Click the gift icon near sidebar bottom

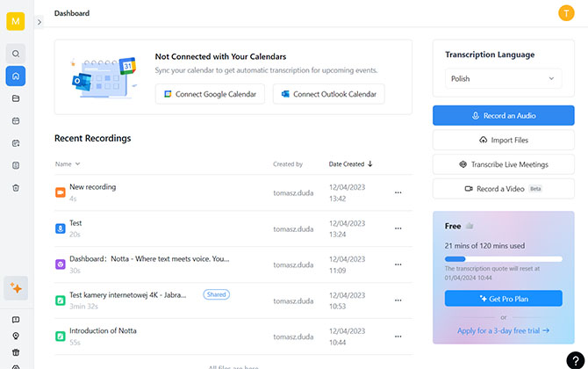click(16, 352)
